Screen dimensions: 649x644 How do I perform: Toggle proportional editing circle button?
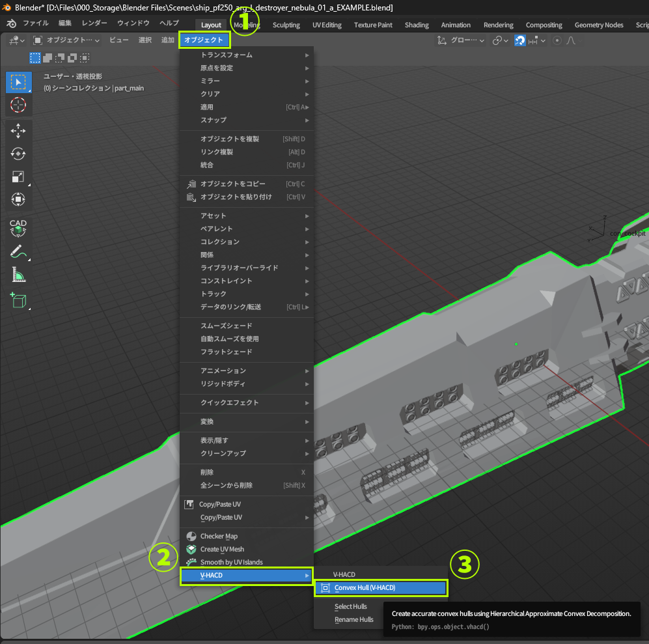[x=557, y=40]
